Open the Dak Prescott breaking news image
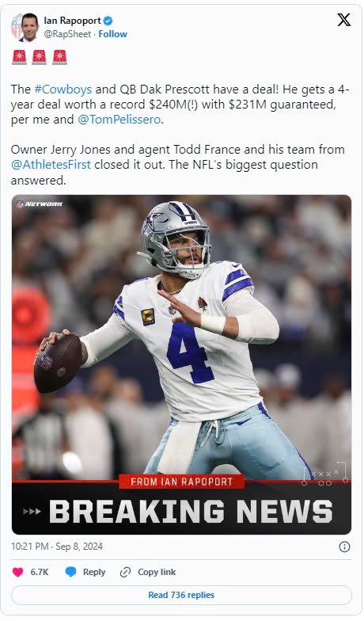This screenshot has height=621, width=364. (x=181, y=364)
